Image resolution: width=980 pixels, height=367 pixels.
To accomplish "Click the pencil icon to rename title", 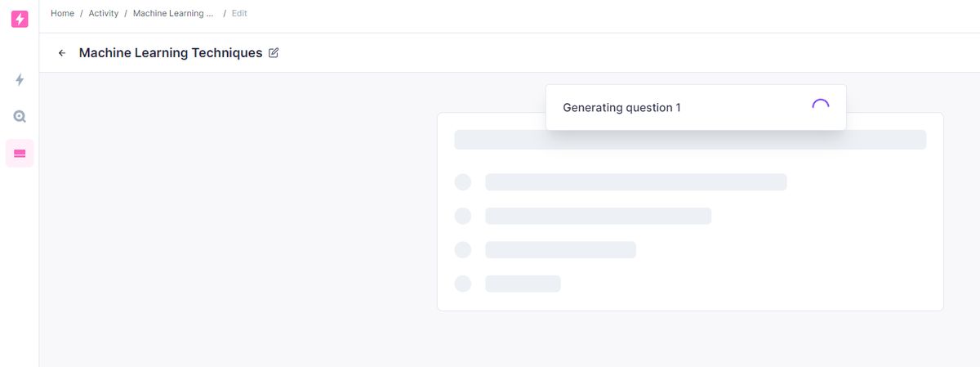I will (274, 53).
